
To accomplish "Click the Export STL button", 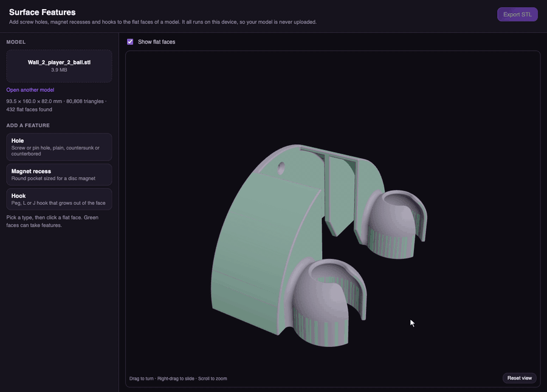I will [517, 15].
